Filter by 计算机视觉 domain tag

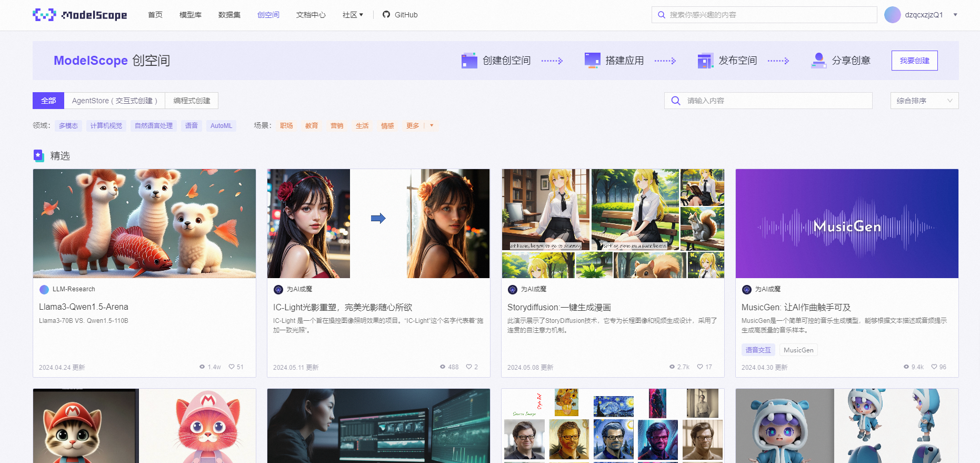[106, 126]
